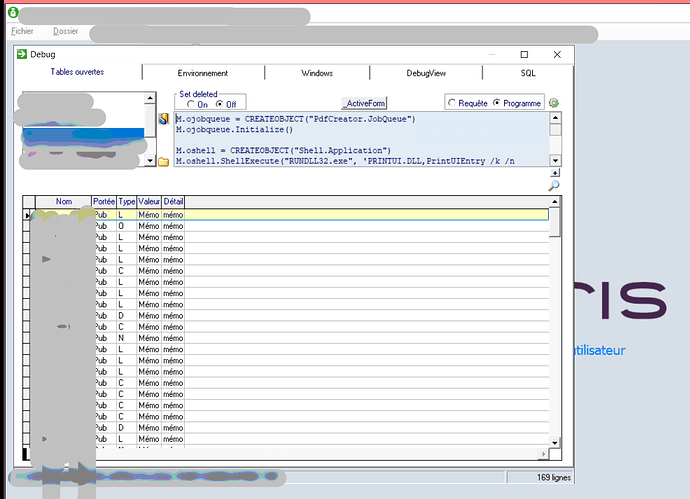Switch to the Environnement tab
Screen dimensions: 690x499
coord(203,73)
